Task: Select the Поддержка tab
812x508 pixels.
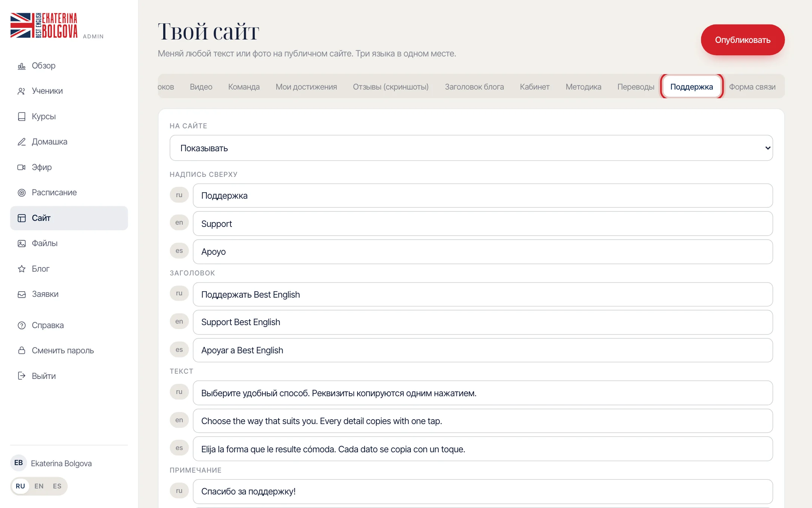Action: pyautogui.click(x=691, y=87)
